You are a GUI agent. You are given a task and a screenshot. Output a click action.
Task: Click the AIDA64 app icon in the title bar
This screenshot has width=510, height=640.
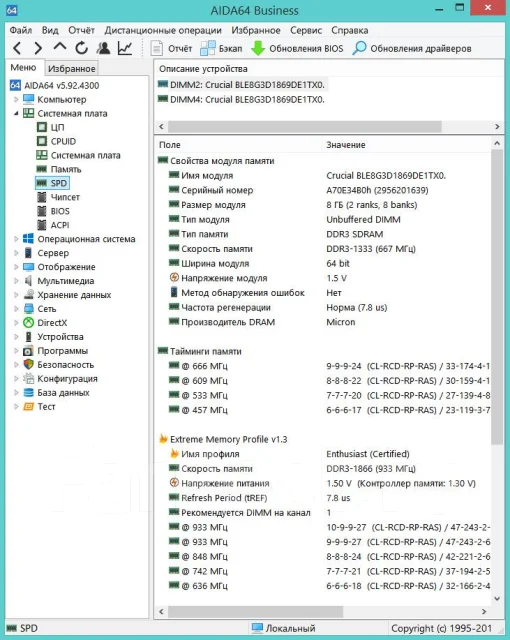pyautogui.click(x=11, y=10)
